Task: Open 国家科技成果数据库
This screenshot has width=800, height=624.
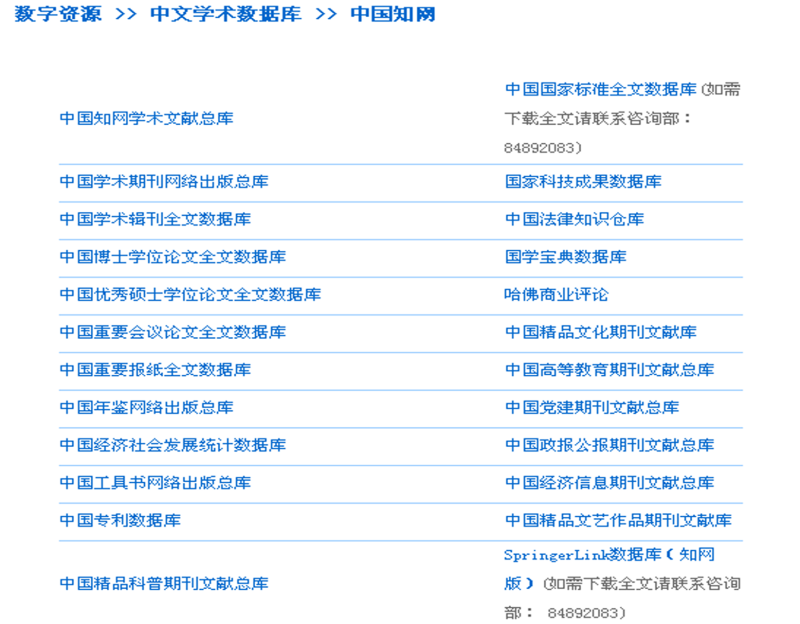Action: pyautogui.click(x=583, y=182)
